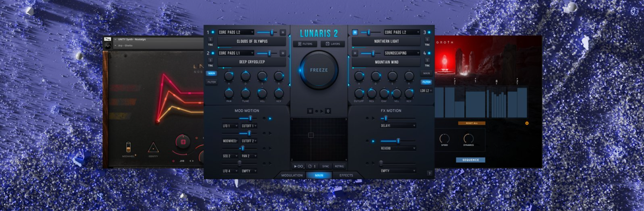Viewport: 644px width, 211px height.
Task: Toggle the SYNC button below XY pad
Action: (325, 166)
